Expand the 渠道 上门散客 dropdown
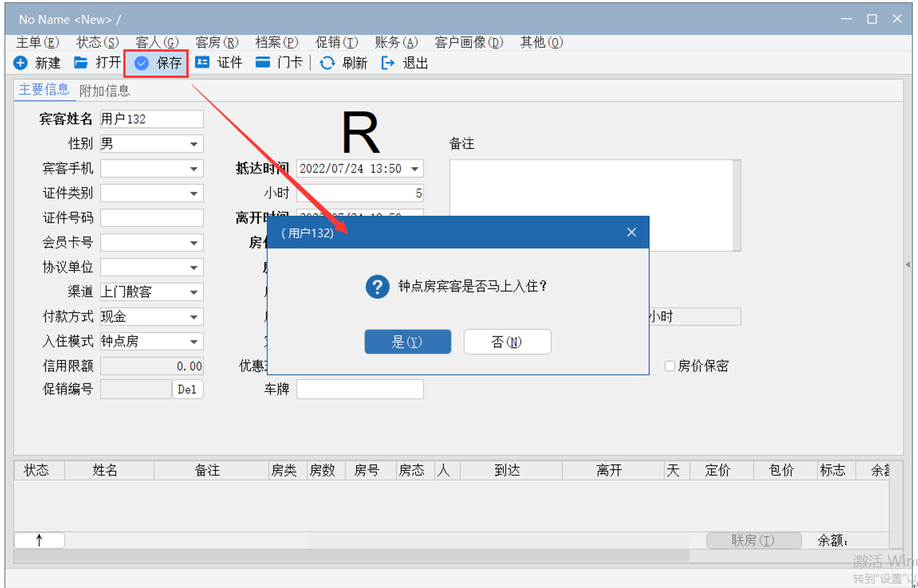Screen dimensions: 918x588 click(x=194, y=292)
